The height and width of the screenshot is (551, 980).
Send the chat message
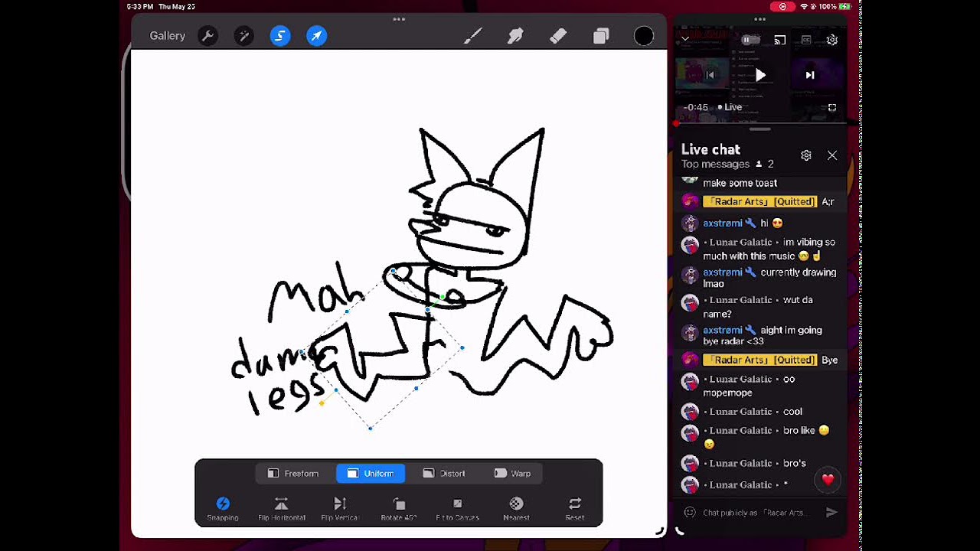click(x=831, y=513)
